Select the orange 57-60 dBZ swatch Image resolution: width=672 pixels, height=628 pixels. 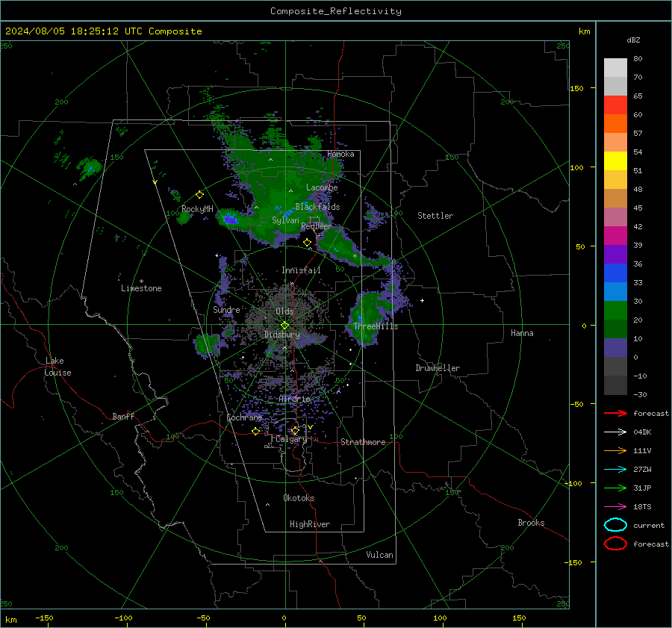click(615, 124)
